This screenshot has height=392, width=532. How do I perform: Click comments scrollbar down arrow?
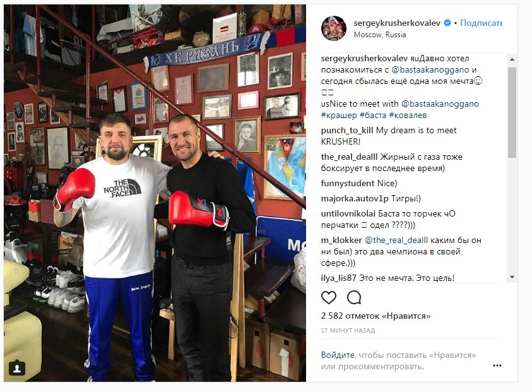click(x=512, y=277)
